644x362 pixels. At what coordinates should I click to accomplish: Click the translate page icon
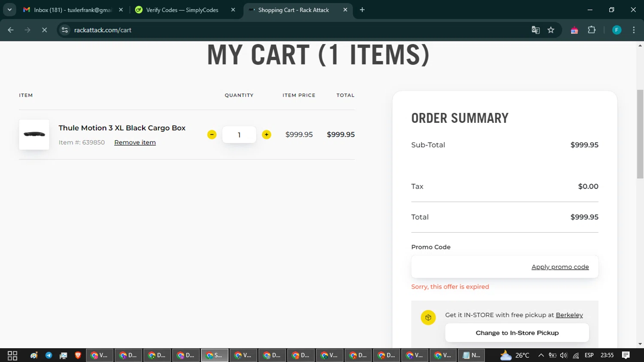point(535,30)
